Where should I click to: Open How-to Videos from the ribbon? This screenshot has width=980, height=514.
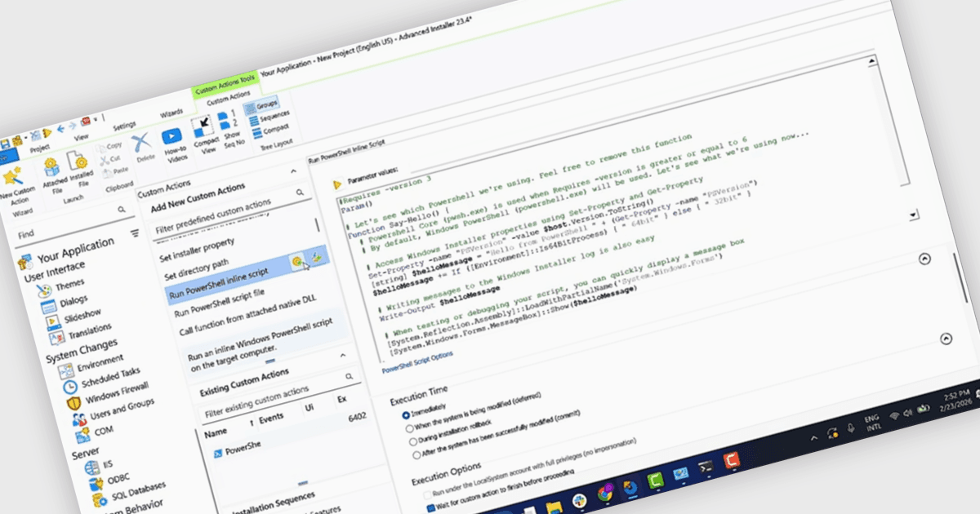[x=173, y=144]
